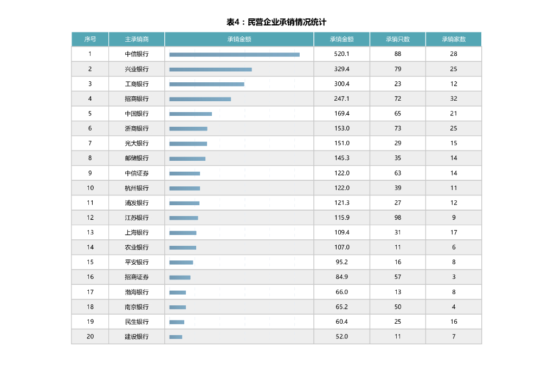The width and height of the screenshot is (555, 392).
Task: Select the 承销只数 column header
Action: (397, 39)
